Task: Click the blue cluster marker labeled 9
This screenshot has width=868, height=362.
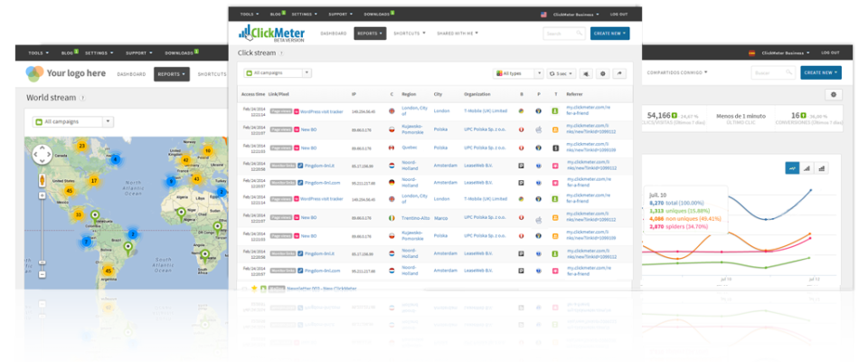Action: click(172, 181)
